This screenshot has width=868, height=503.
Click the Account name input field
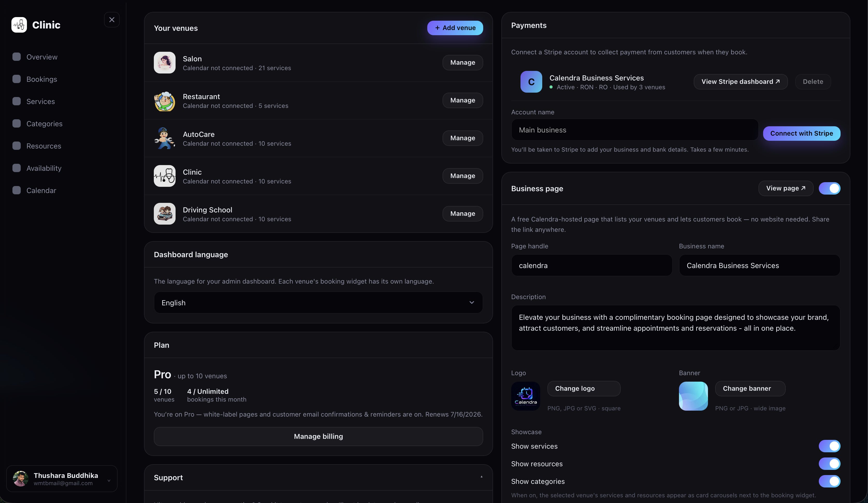[x=634, y=130]
